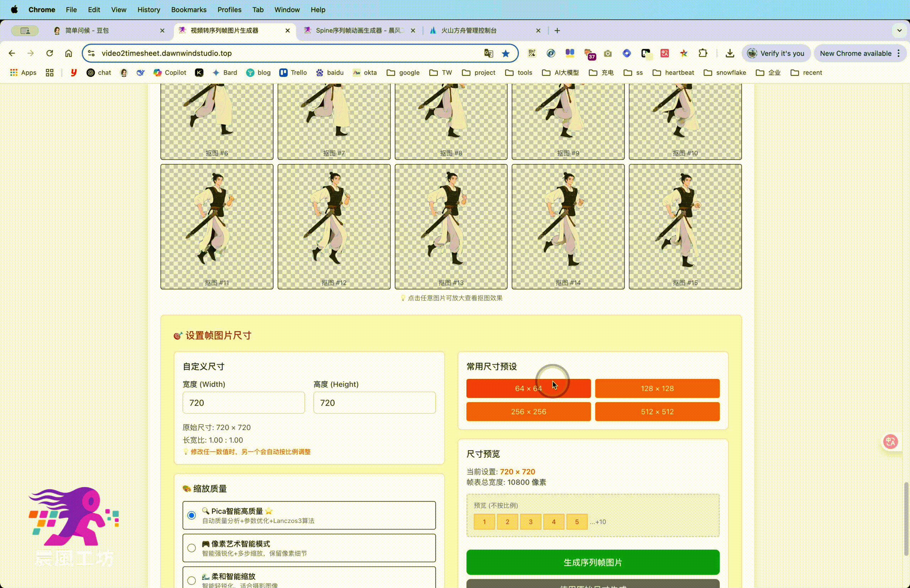910x588 pixels.
Task: Enlarge the 抠图 #13 thumbnail
Action: tap(451, 227)
